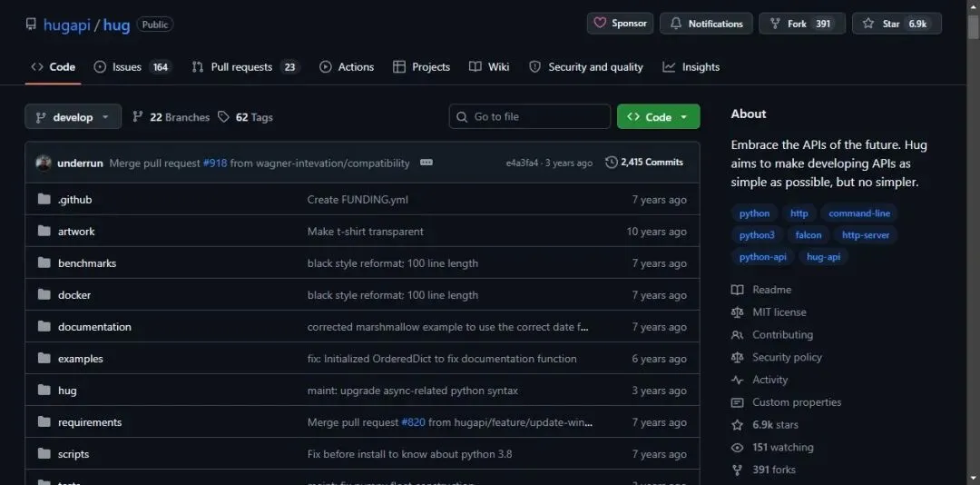Click the benchmarks folder icon

(44, 262)
